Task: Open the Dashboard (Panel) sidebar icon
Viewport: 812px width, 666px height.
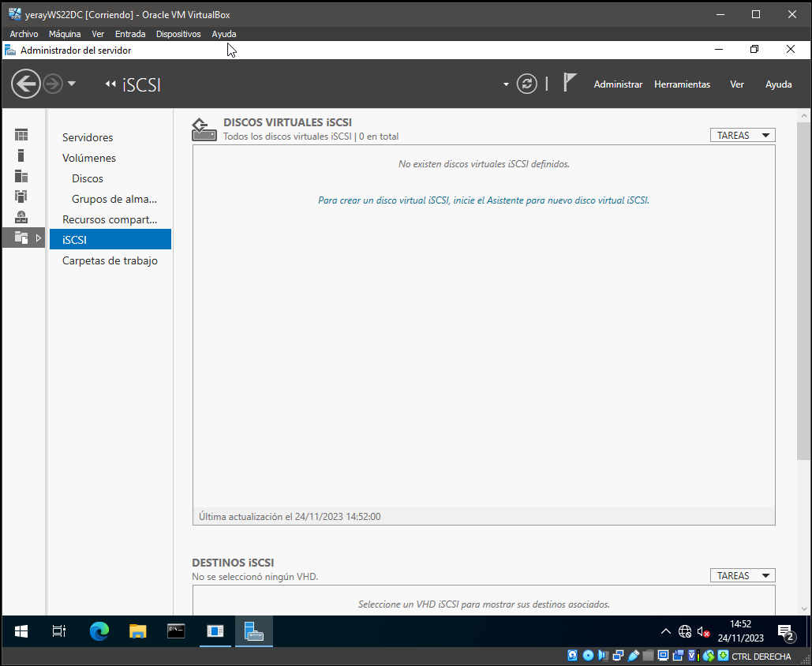Action: (x=21, y=135)
